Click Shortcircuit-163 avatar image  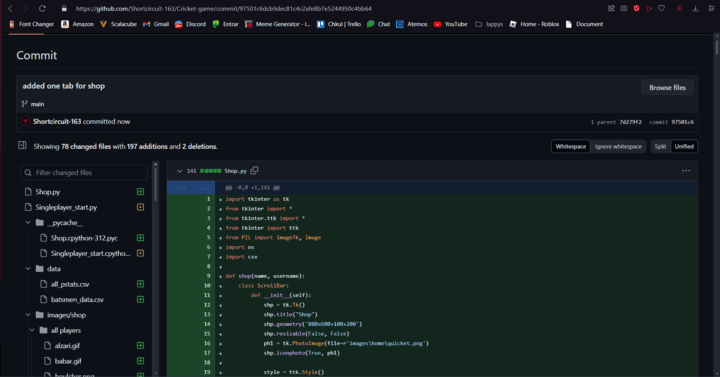tap(26, 121)
